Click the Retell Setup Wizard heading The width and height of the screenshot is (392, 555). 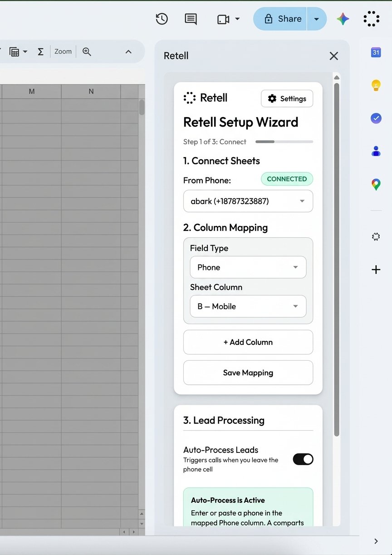[x=241, y=122]
